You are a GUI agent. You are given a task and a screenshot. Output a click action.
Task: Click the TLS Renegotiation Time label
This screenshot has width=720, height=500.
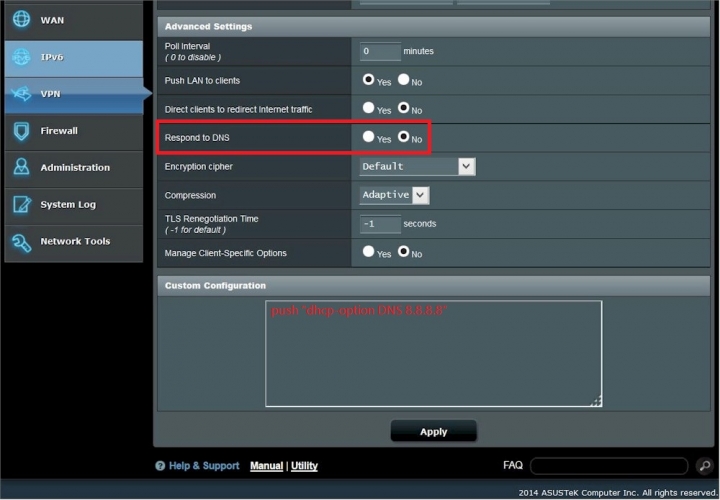211,219
